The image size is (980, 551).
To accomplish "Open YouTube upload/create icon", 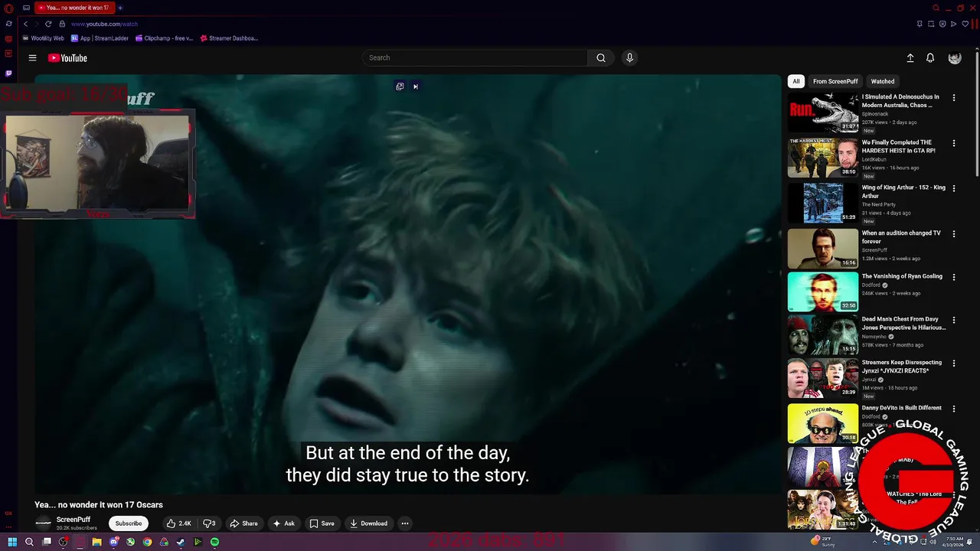I will [910, 58].
